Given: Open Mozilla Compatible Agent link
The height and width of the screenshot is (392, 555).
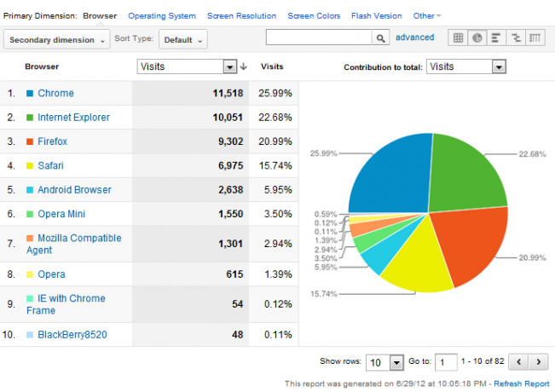Looking at the screenshot, I should click(73, 244).
